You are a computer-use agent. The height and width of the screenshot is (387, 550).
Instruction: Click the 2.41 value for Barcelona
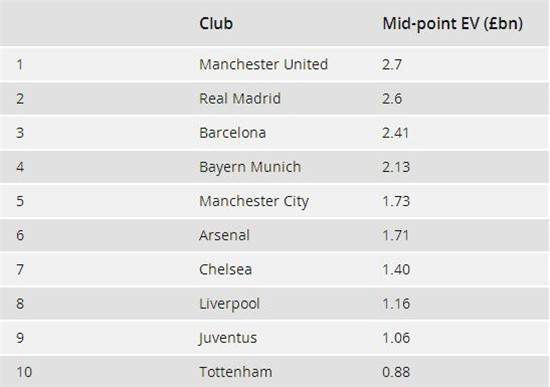tap(396, 133)
